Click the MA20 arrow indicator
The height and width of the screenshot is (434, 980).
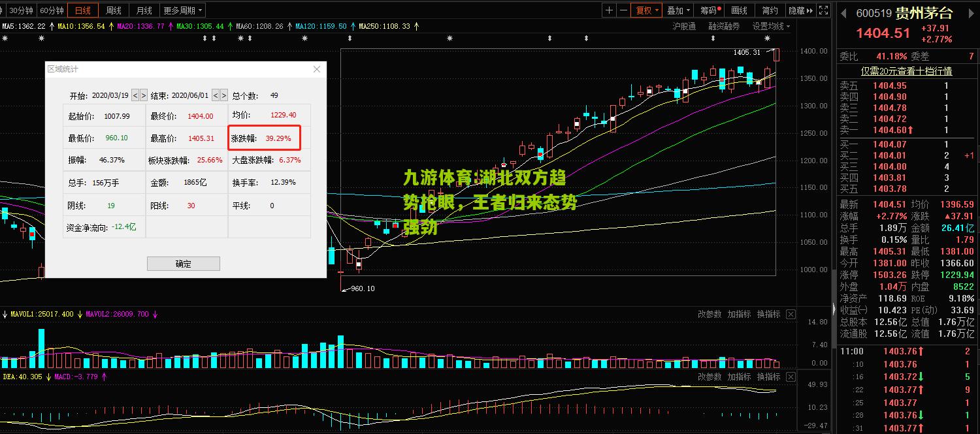click(x=170, y=26)
